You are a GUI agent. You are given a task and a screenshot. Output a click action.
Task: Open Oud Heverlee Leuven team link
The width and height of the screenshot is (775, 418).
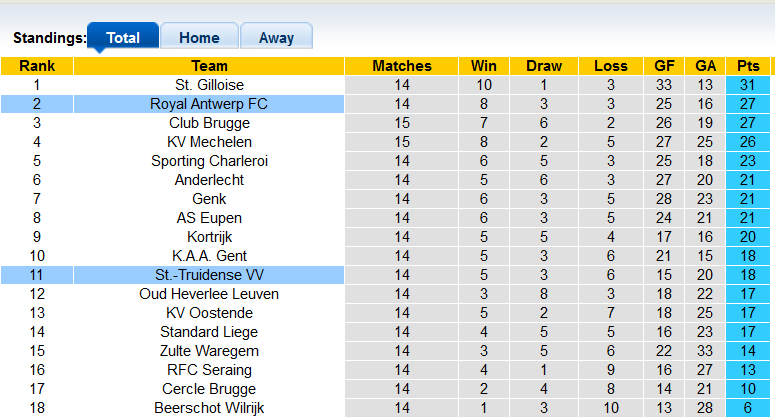209,294
